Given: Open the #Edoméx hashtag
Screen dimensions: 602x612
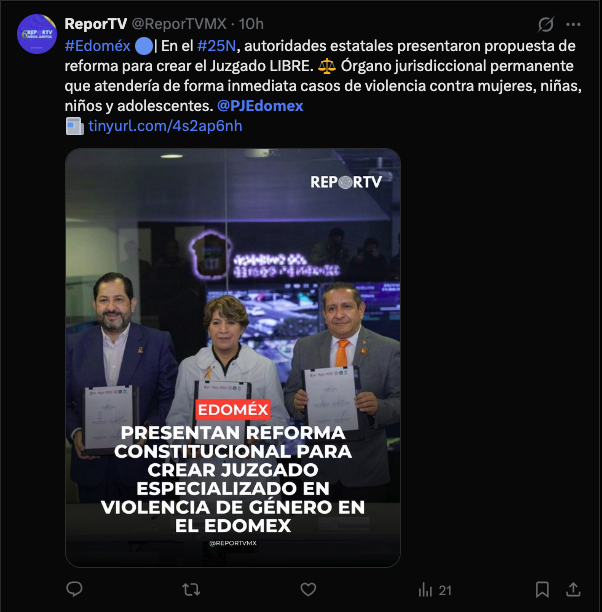Looking at the screenshot, I should [x=97, y=46].
